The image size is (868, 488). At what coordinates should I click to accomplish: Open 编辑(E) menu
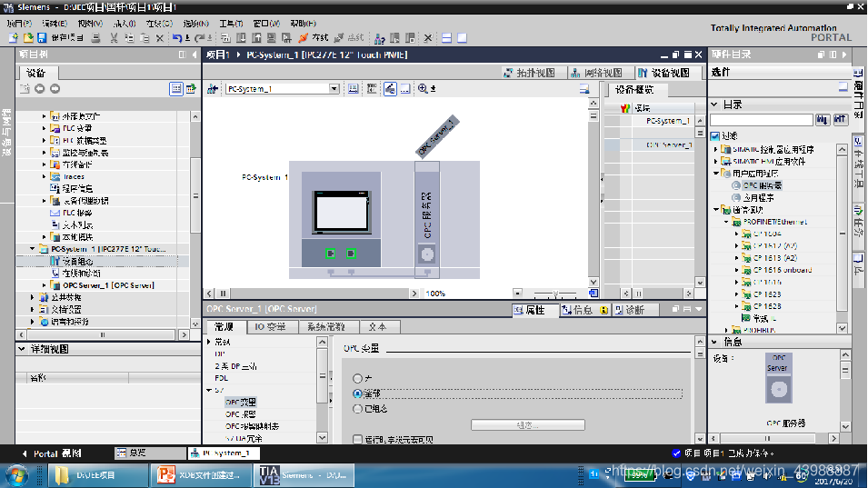(55, 24)
